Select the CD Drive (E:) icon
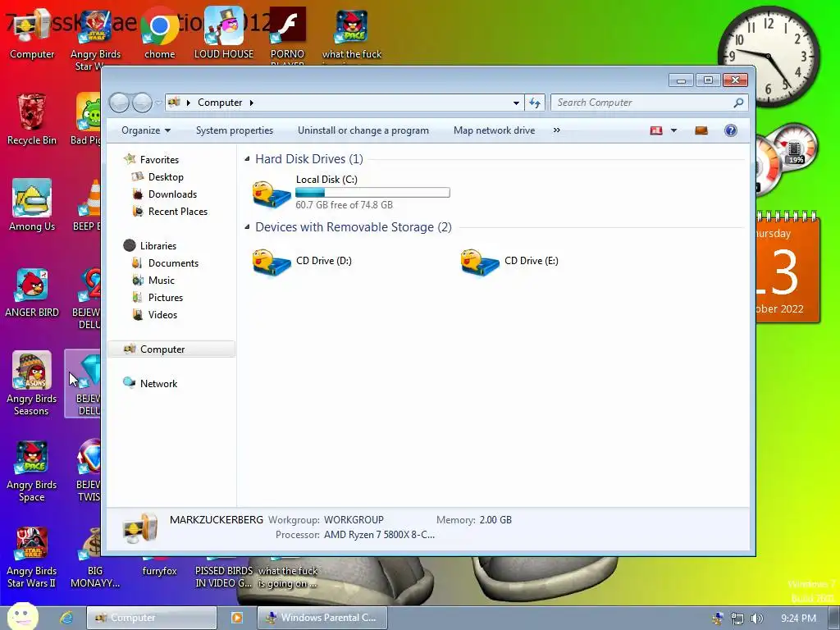840x630 pixels. click(479, 262)
